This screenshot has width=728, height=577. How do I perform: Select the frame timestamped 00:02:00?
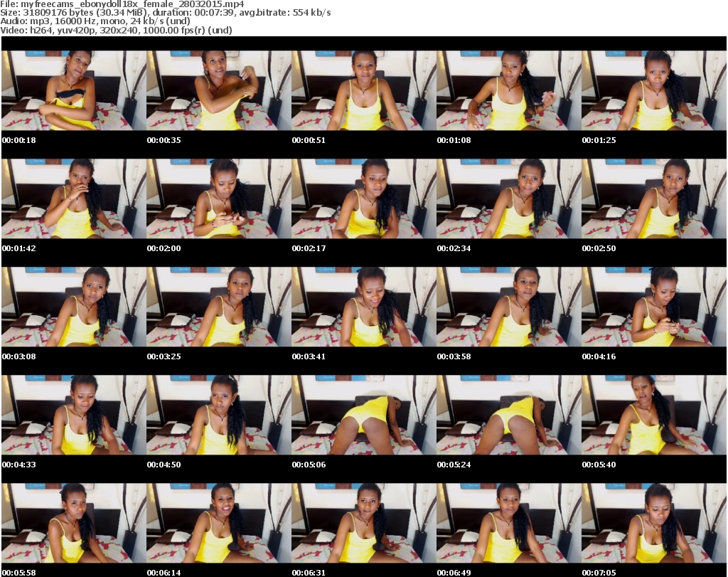click(x=219, y=198)
